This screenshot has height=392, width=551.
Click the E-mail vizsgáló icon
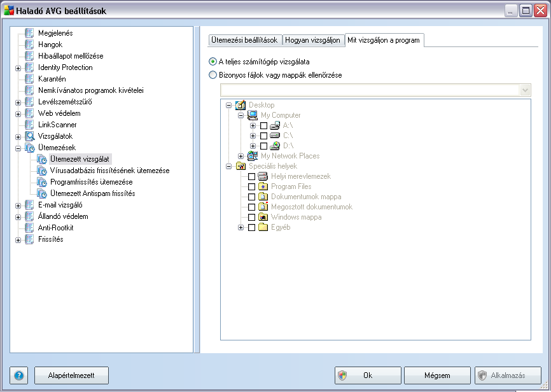pos(29,205)
